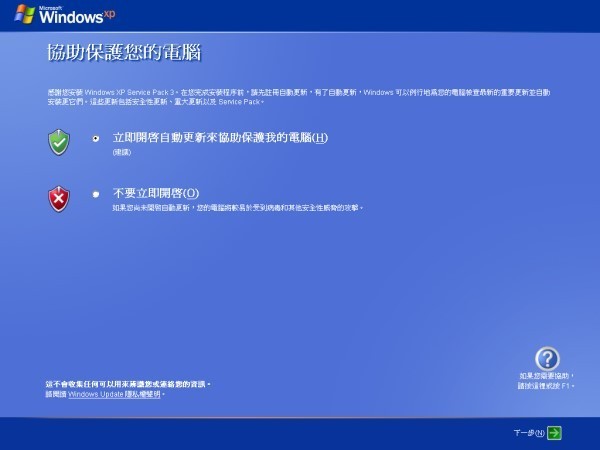Click the 立即開啟自動更新來協助保護我的電腦(H) label text
Image resolution: width=600 pixels, height=450 pixels.
(x=220, y=137)
